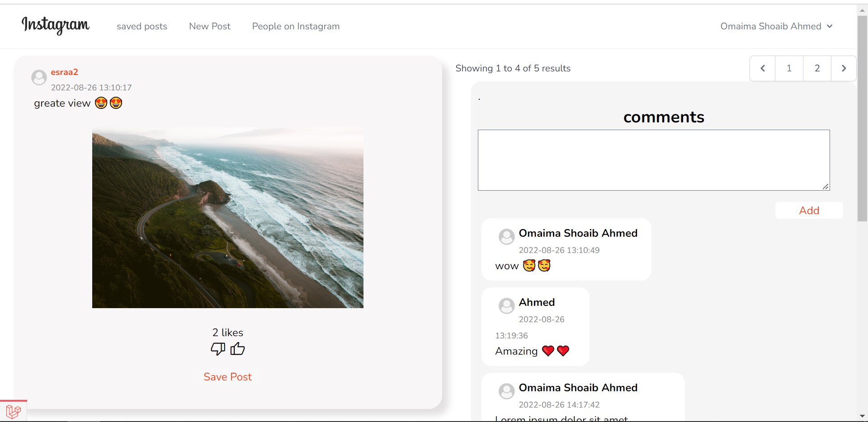Open esraa2's username link

(x=64, y=72)
